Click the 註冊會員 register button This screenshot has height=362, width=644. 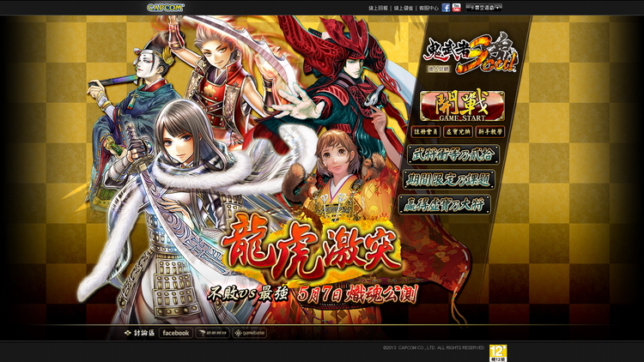point(422,132)
